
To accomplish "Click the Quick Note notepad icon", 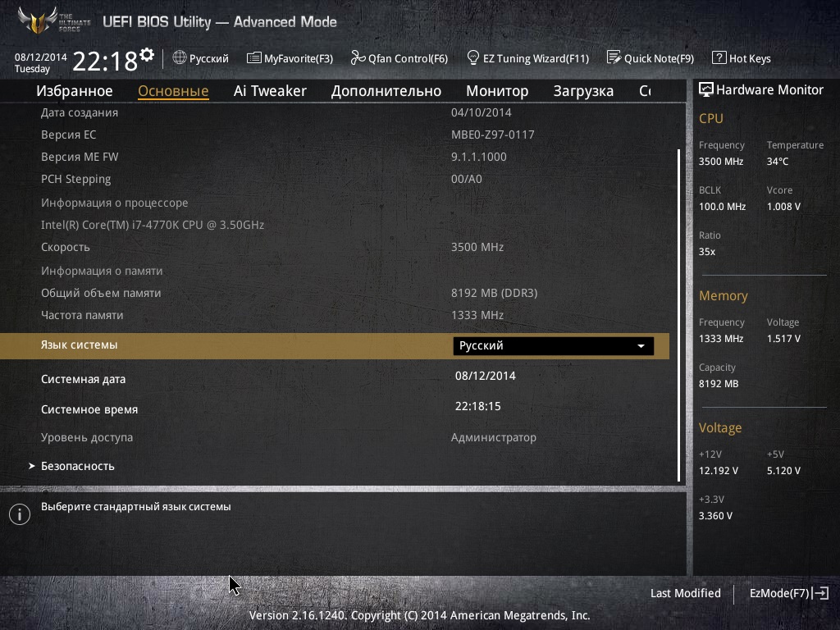I will (614, 57).
